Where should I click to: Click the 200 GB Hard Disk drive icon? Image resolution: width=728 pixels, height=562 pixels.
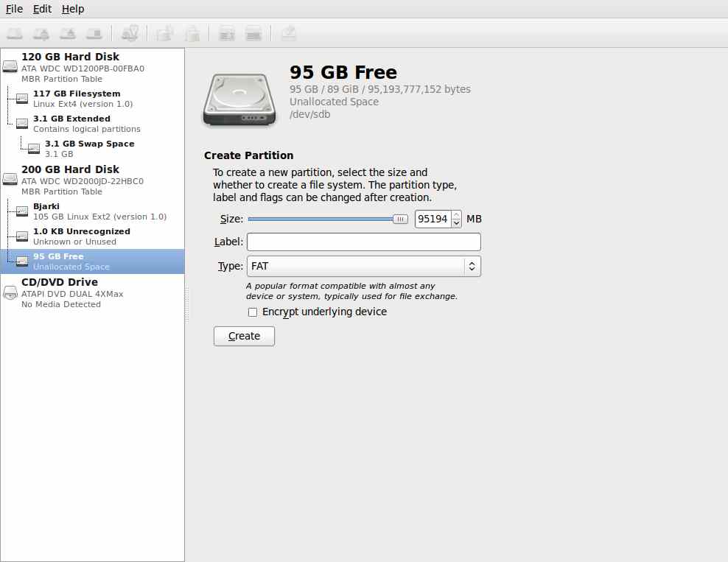[x=10, y=180]
